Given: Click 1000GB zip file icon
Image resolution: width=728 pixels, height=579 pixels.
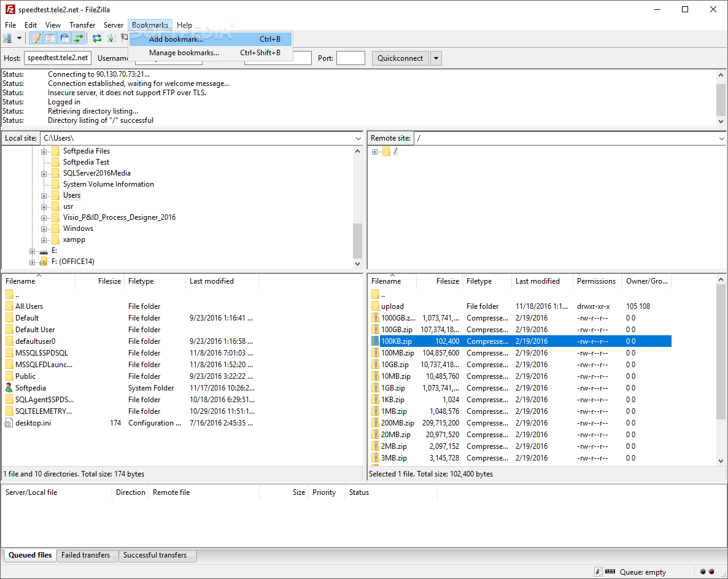Looking at the screenshot, I should (x=375, y=318).
